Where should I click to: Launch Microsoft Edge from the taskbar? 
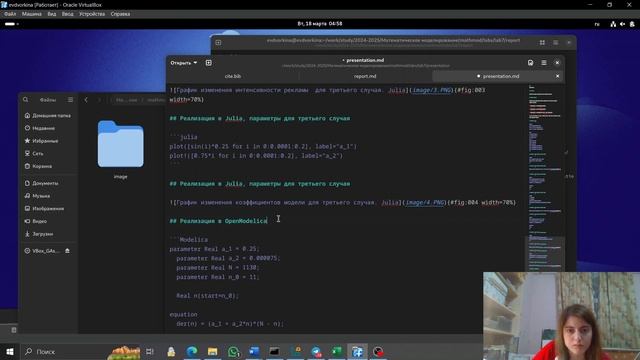coord(192,351)
